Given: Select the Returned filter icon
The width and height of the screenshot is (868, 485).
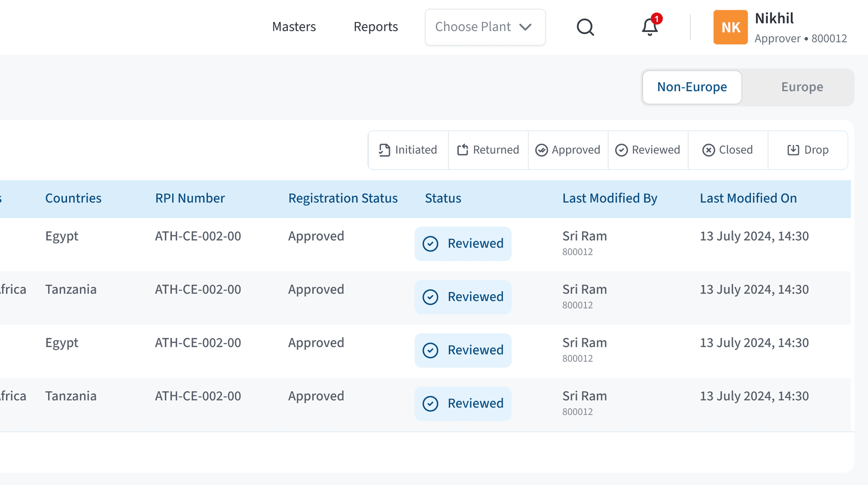Looking at the screenshot, I should (x=463, y=150).
